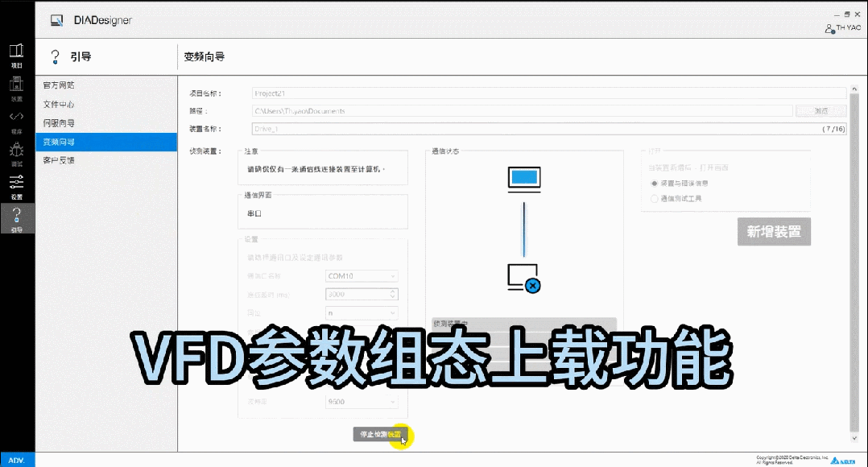Open 客户反馈 in guide list
The height and width of the screenshot is (467, 868).
[x=106, y=160]
